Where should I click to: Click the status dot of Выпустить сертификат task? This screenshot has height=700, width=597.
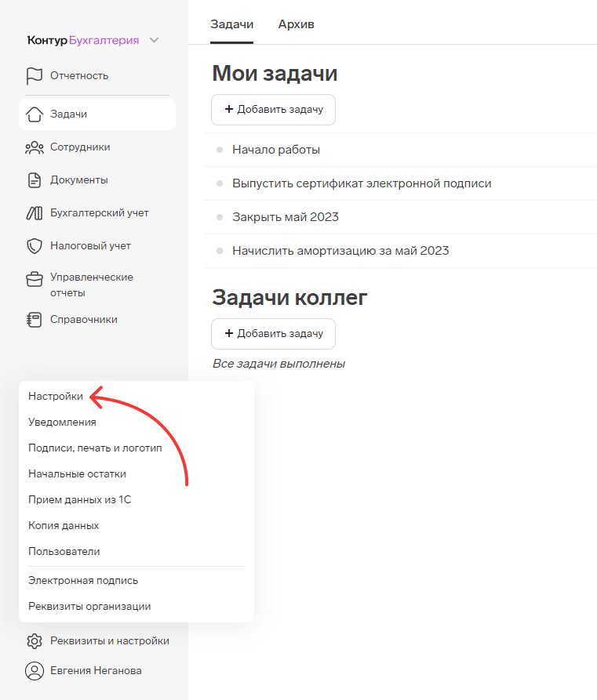point(220,183)
